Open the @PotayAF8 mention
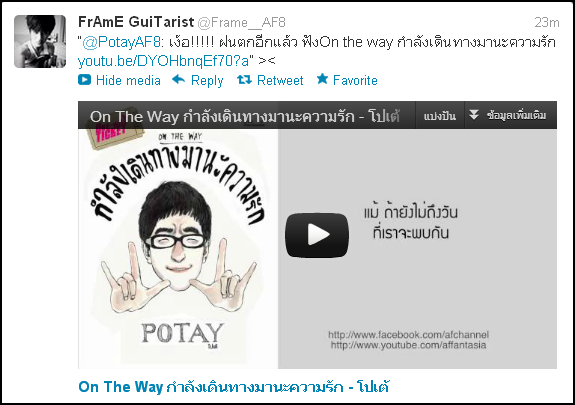This screenshot has width=575, height=405. [x=121, y=43]
